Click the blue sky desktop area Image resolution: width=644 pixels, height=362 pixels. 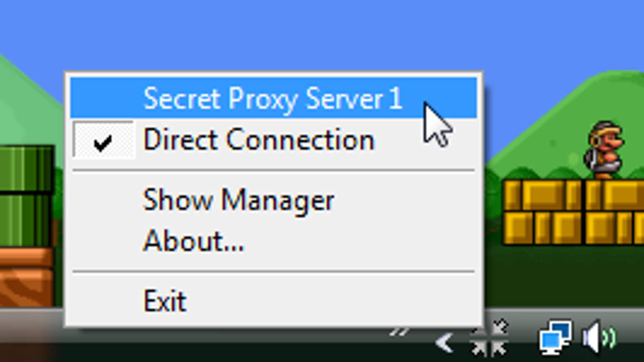pos(322,32)
